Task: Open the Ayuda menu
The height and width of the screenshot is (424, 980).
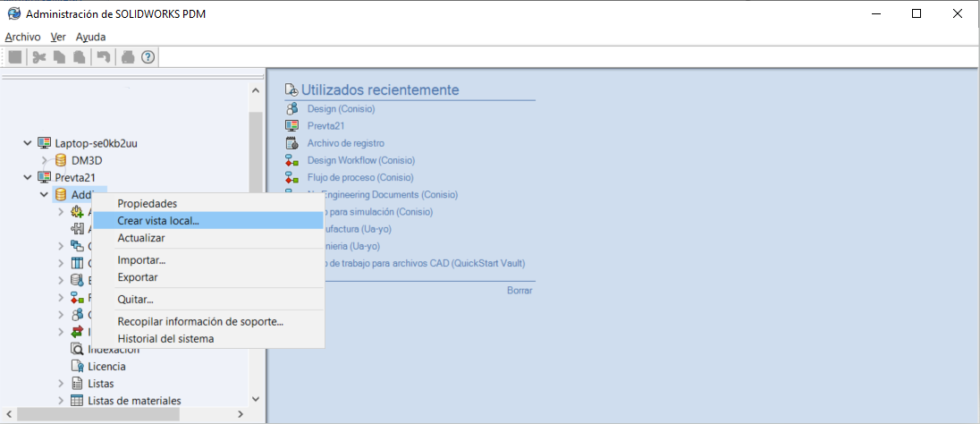Action: pos(90,37)
